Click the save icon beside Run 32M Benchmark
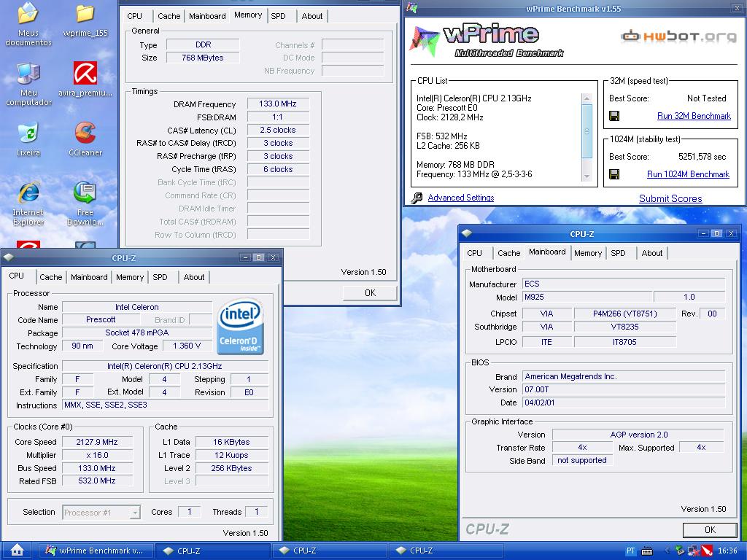This screenshot has height=560, width=747. [614, 116]
